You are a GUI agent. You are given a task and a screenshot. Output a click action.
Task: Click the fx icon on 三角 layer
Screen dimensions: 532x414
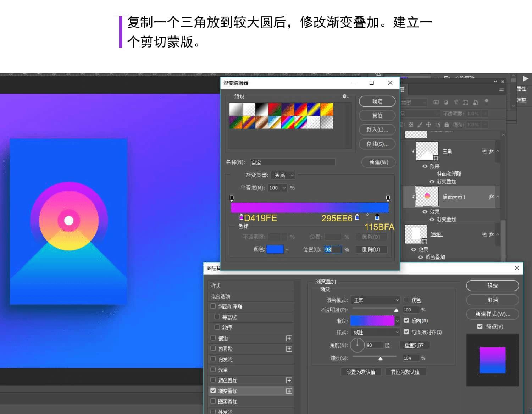coord(491,151)
